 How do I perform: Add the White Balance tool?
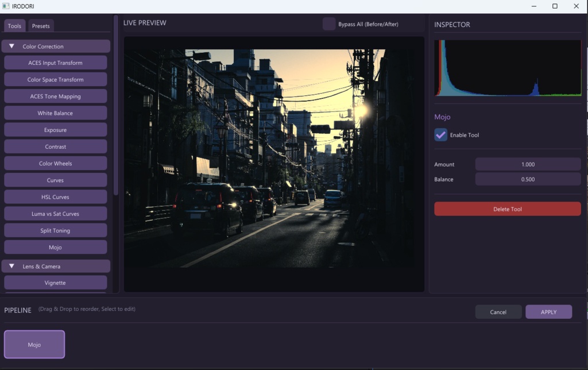pos(56,113)
